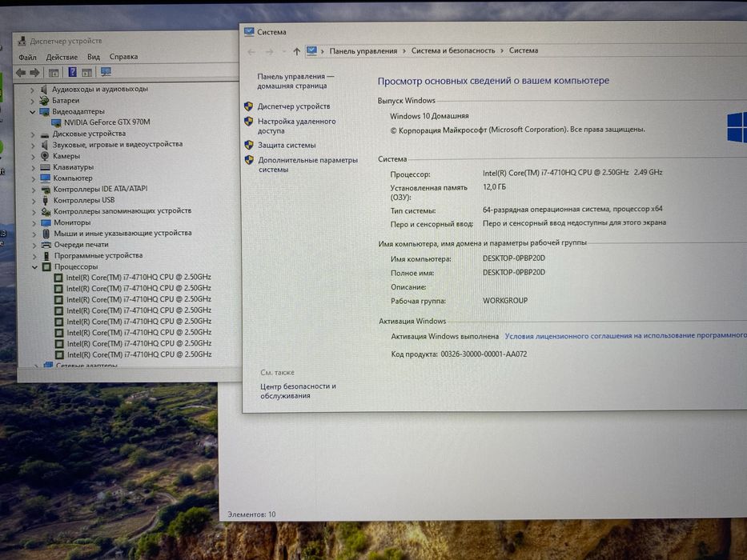This screenshot has height=560, width=747.
Task: Collapse the Процессоры node
Action: (x=34, y=267)
